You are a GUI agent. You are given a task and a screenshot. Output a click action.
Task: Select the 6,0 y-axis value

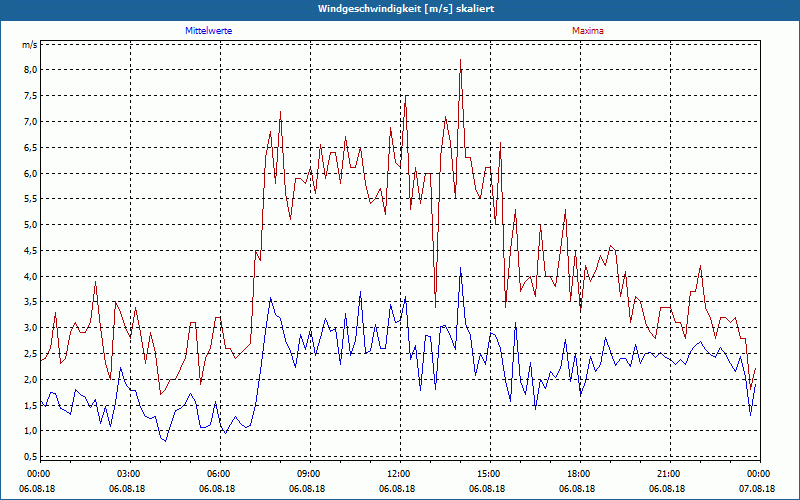point(32,173)
